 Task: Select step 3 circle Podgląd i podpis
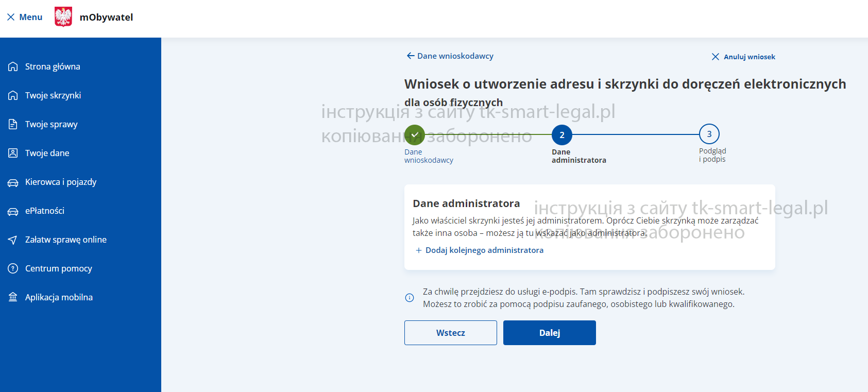[709, 134]
